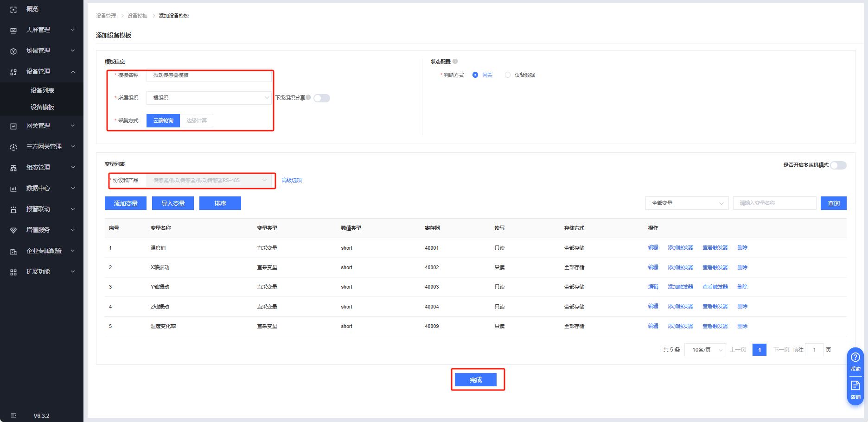The image size is (868, 422).
Task: Click the 大屏管理 screen icon
Action: point(13,30)
